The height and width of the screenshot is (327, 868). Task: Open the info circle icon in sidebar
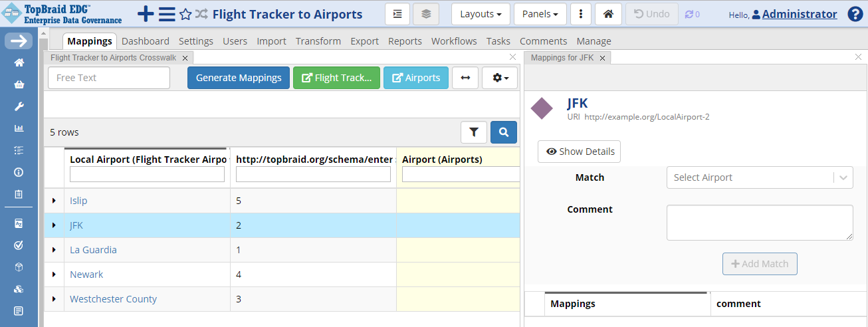click(19, 172)
